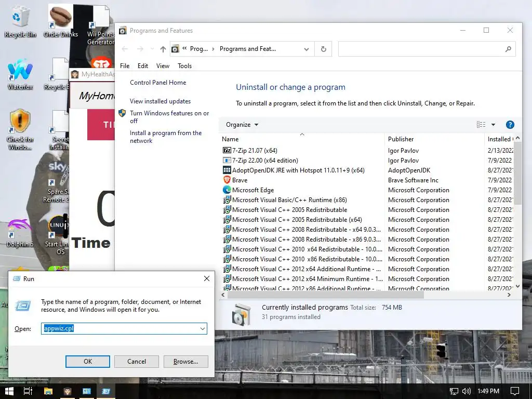Go up one folder level

[163, 49]
